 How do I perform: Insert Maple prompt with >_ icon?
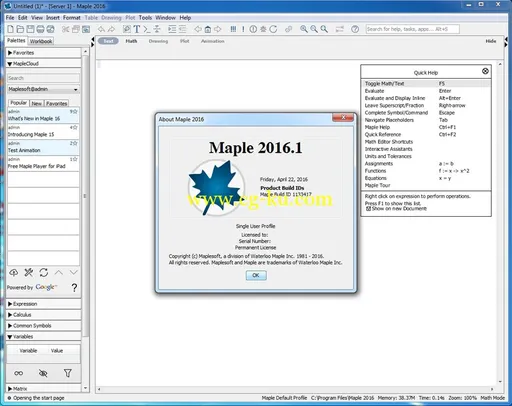(x=147, y=29)
